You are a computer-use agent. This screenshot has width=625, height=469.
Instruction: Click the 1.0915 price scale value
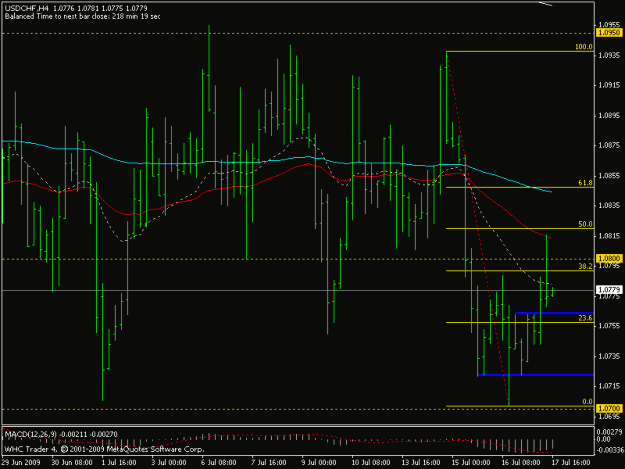tap(609, 85)
